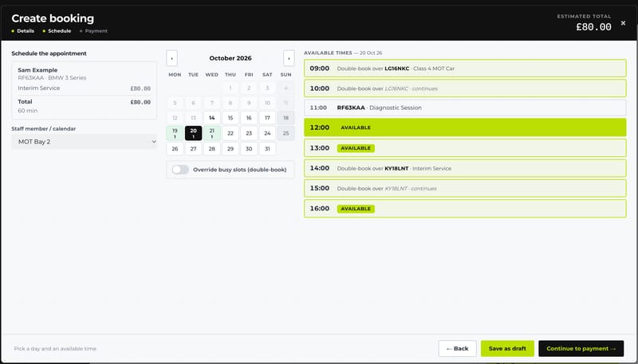The image size is (638, 364).
Task: Pick October 23 in the calendar
Action: click(249, 133)
